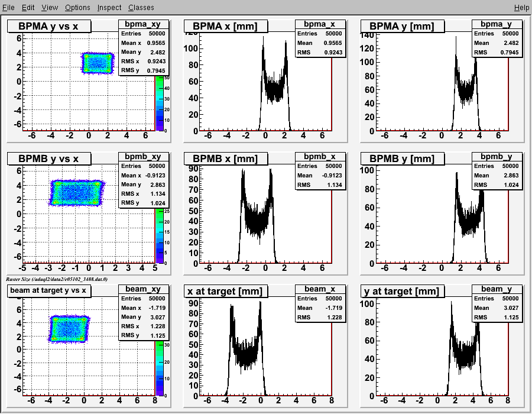This screenshot has width=532, height=414.
Task: Click the beam_x statistics box header
Action: click(x=320, y=289)
